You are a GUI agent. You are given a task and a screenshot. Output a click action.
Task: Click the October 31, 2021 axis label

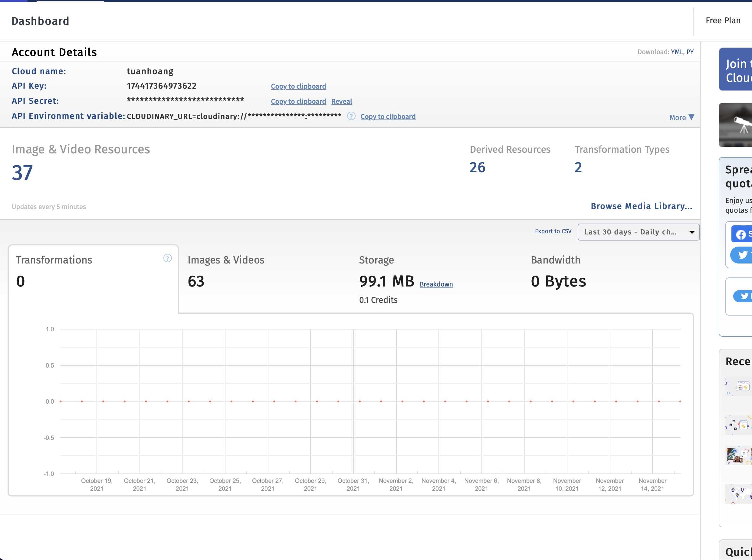pos(353,485)
